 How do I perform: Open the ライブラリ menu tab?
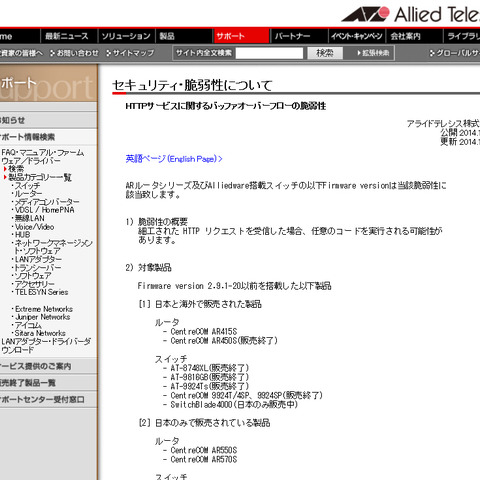pos(462,36)
